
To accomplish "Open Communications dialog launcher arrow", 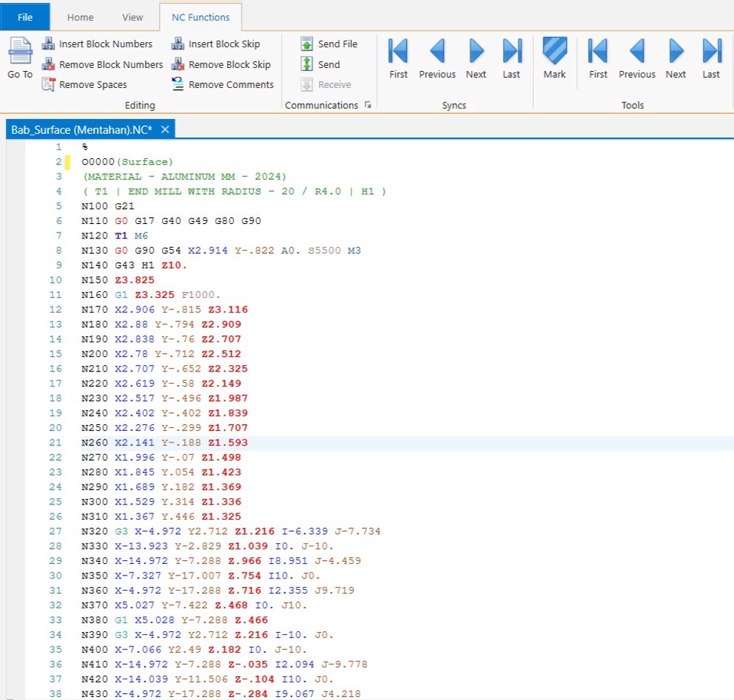I will (368, 105).
